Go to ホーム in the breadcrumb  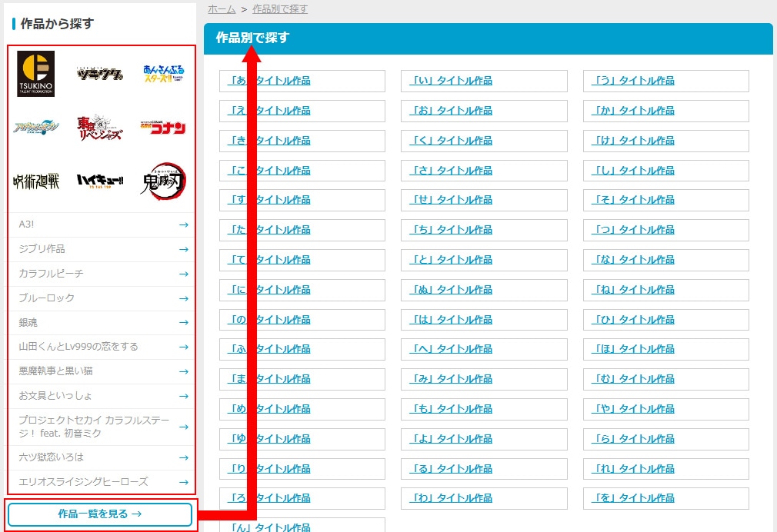click(222, 9)
